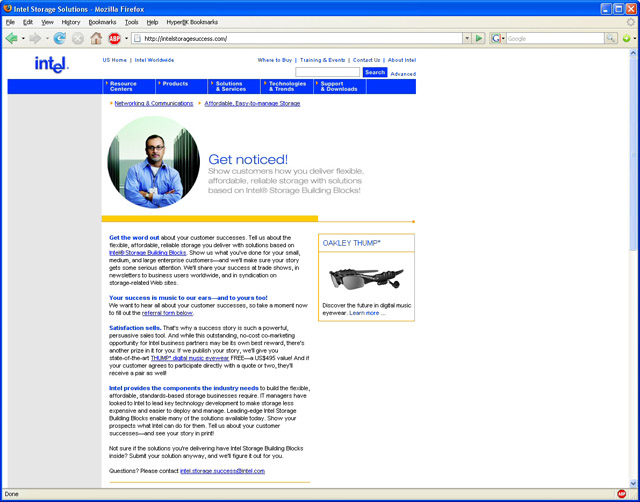Open the Resource Centers nav tab
640x502 pixels.
(129, 86)
